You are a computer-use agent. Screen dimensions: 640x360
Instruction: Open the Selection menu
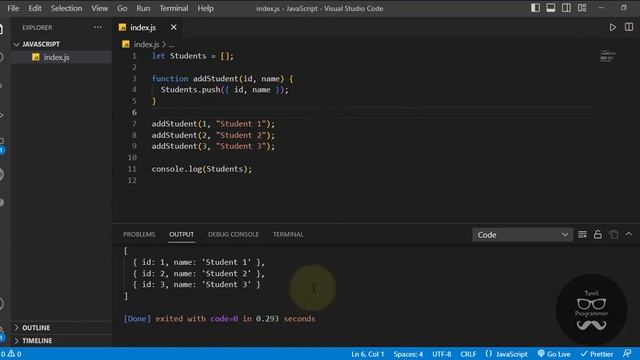(x=66, y=8)
